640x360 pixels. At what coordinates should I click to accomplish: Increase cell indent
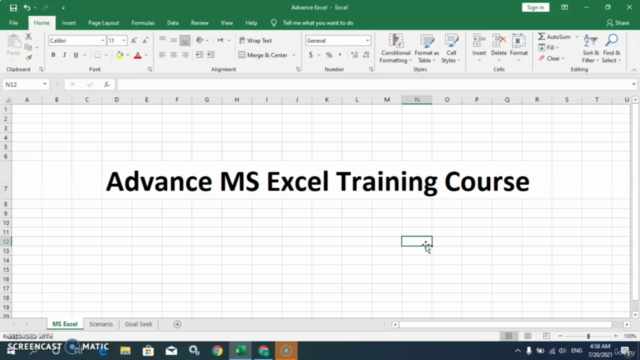tap(211, 55)
